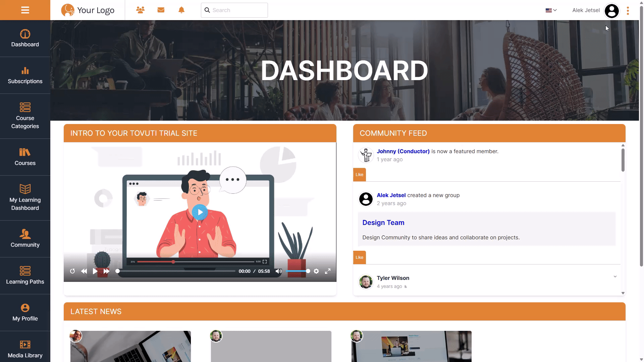Open Learning Paths in sidebar
644x362 pixels.
point(25,276)
